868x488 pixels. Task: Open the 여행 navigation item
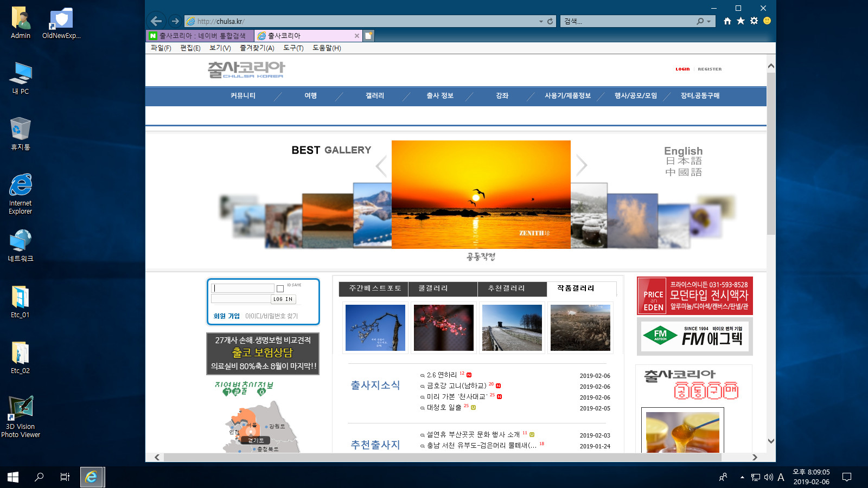pos(310,95)
